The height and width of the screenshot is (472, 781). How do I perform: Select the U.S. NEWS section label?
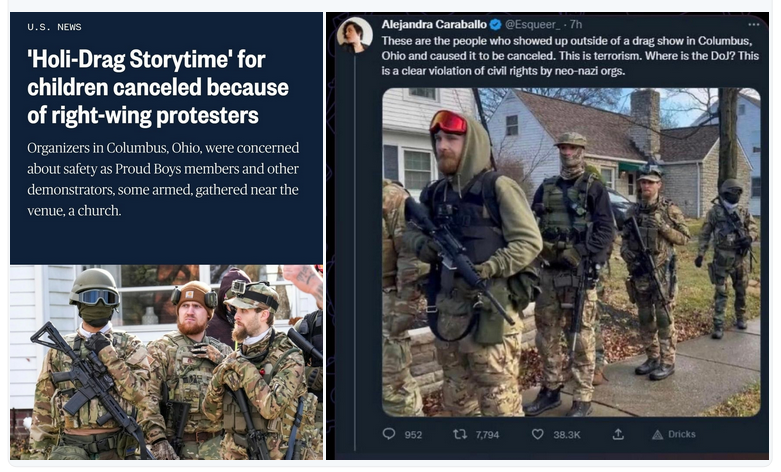(54, 27)
